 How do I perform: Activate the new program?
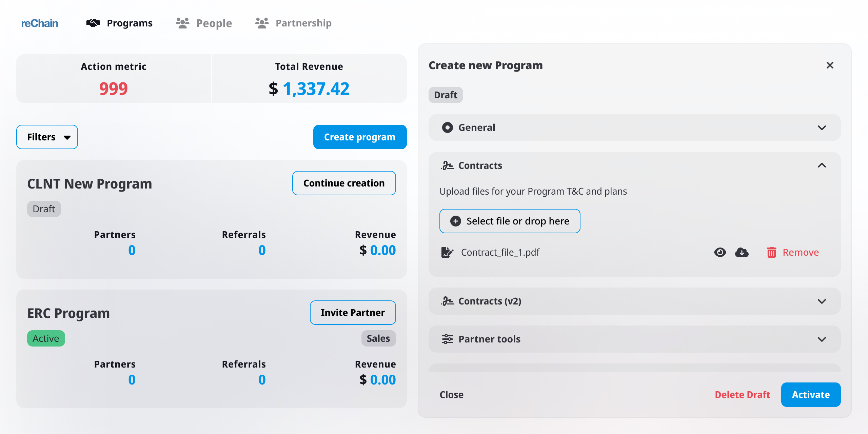(x=811, y=395)
